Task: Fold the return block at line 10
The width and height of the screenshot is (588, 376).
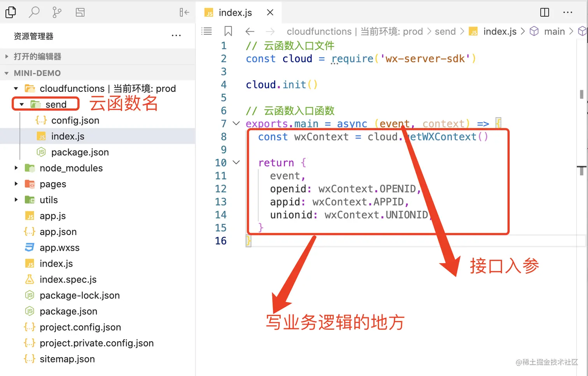Action: pyautogui.click(x=236, y=162)
